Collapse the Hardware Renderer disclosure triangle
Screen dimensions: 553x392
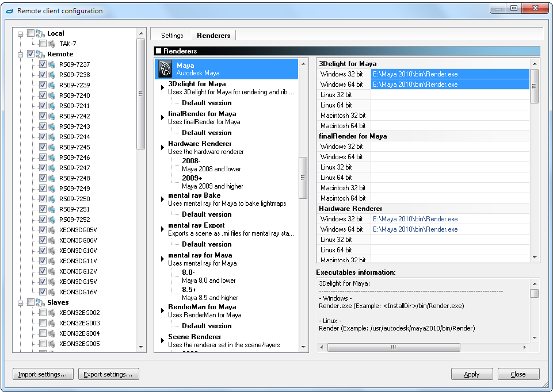click(162, 148)
